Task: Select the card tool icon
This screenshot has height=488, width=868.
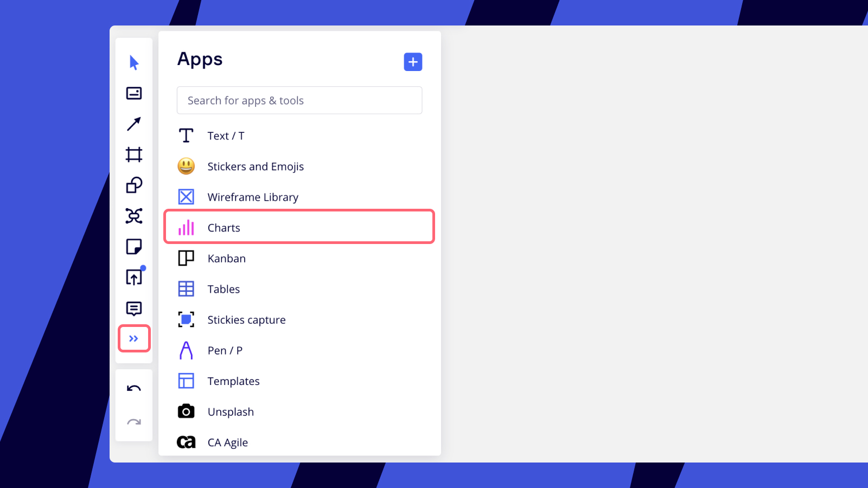Action: [x=134, y=93]
